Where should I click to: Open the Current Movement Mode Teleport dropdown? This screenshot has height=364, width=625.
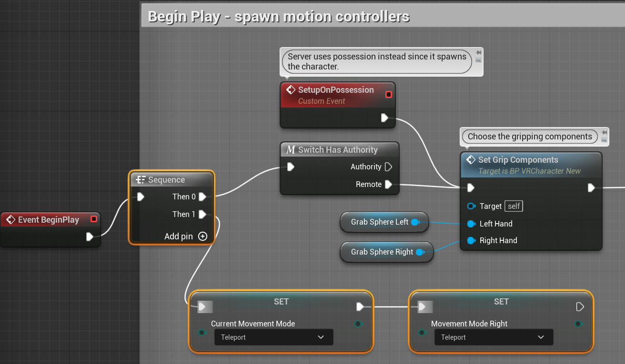(273, 337)
